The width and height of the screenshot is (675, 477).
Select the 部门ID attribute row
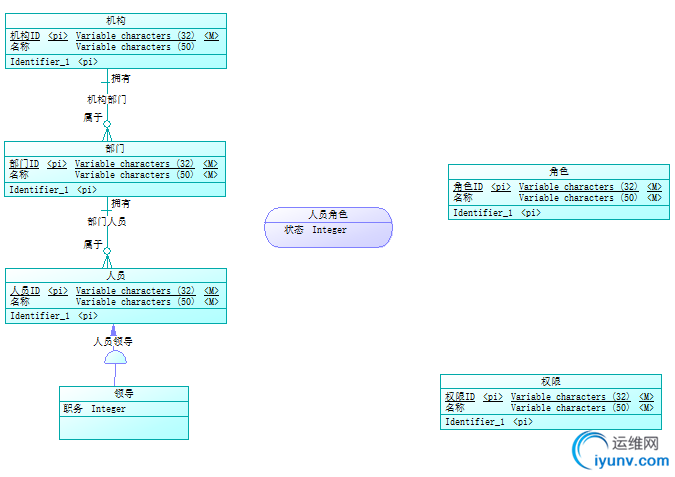click(114, 164)
